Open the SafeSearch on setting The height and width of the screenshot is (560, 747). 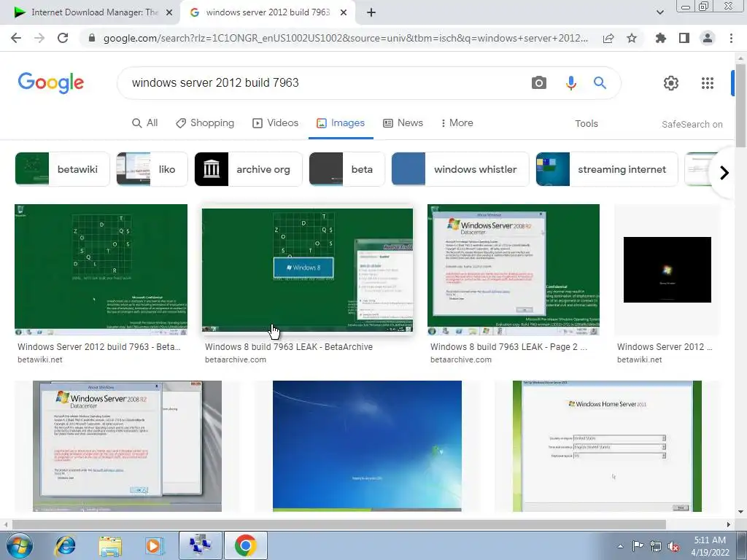tap(692, 124)
